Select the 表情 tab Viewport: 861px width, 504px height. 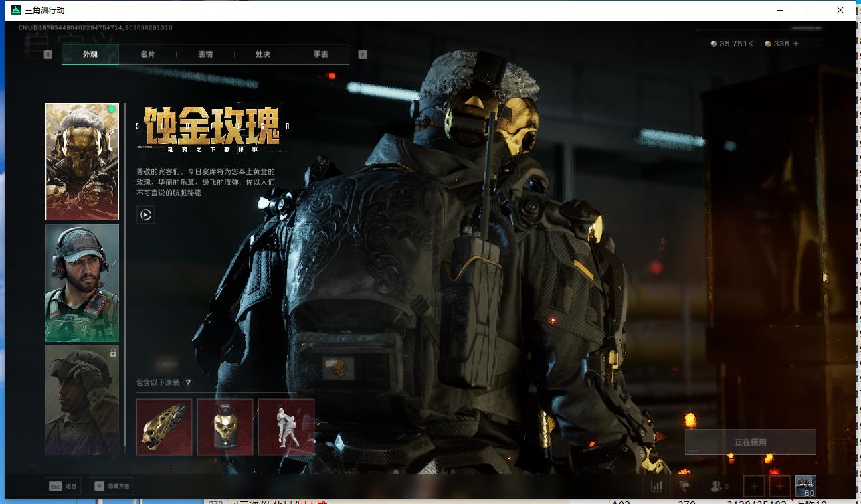(205, 54)
